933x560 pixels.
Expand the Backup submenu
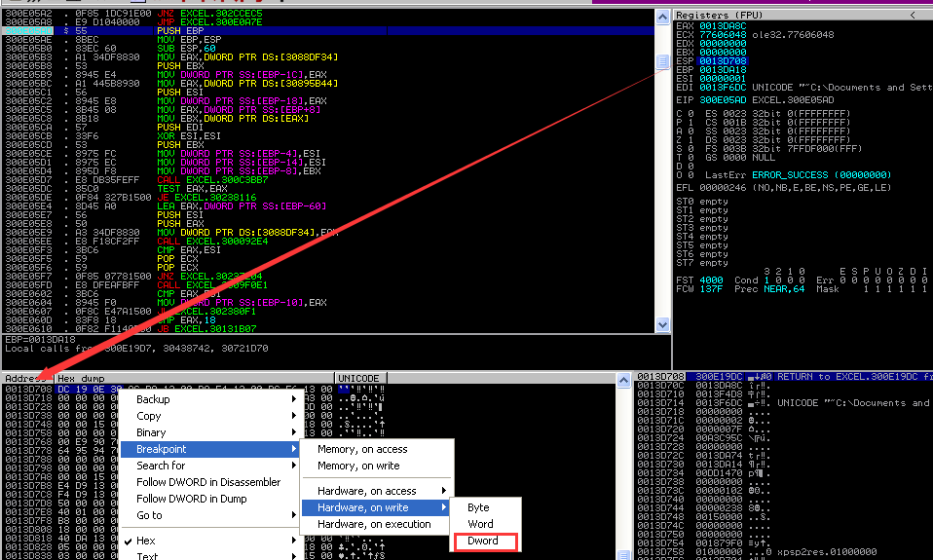(x=153, y=399)
